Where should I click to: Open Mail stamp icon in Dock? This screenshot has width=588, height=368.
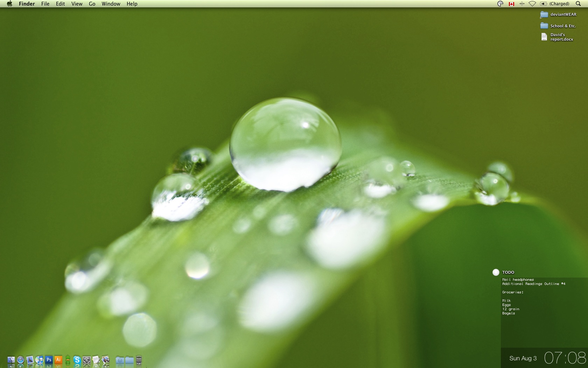pyautogui.click(x=30, y=360)
